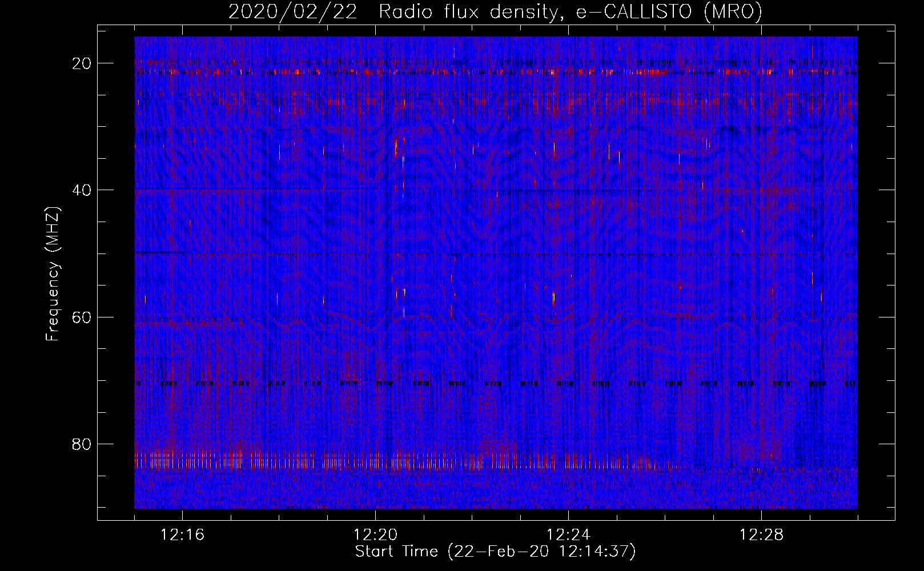Click the 12:20 time tick label
The image size is (924, 571).
[x=375, y=535]
